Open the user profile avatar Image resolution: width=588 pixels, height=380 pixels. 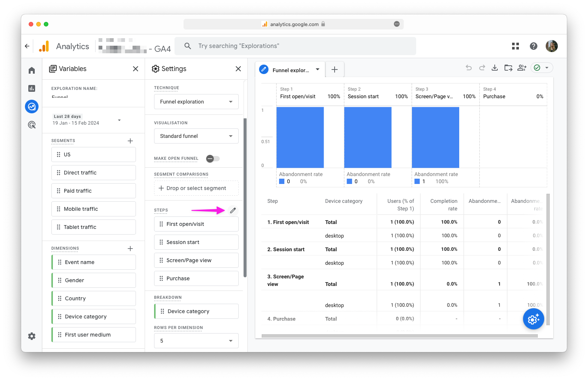pos(552,46)
